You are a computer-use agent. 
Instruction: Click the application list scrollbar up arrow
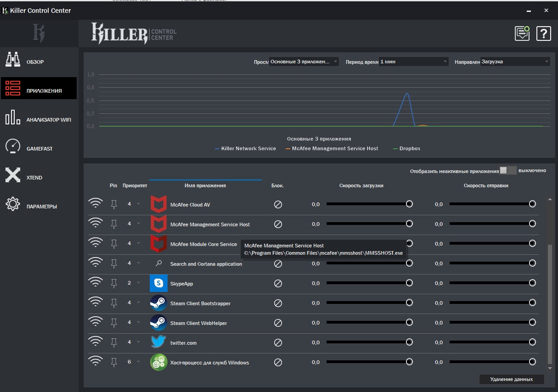coord(550,200)
